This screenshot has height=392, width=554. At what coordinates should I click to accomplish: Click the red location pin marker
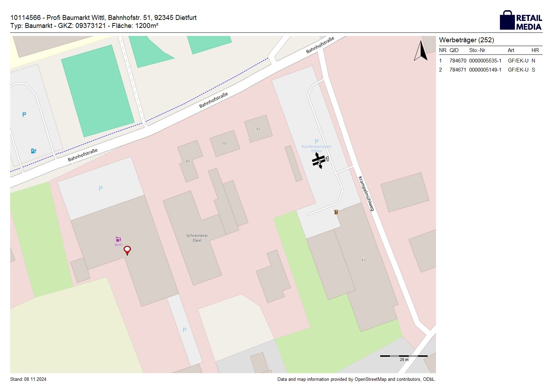point(127,250)
